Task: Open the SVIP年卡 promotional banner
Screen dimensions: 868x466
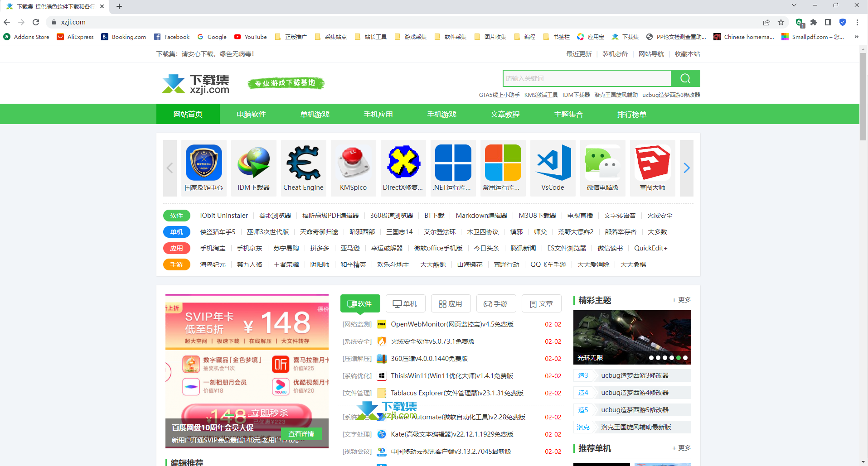Action: pyautogui.click(x=247, y=371)
